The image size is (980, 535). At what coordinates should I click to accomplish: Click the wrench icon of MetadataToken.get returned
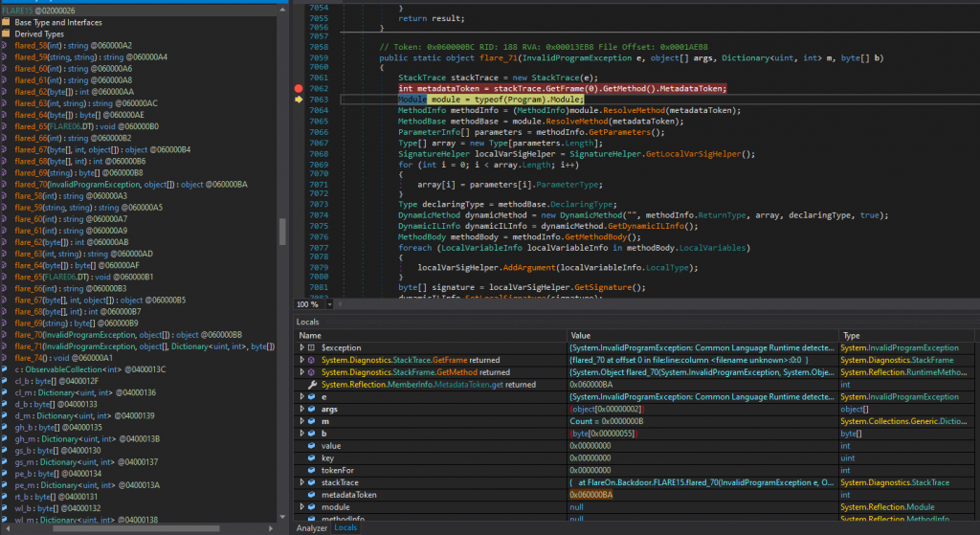pos(312,384)
